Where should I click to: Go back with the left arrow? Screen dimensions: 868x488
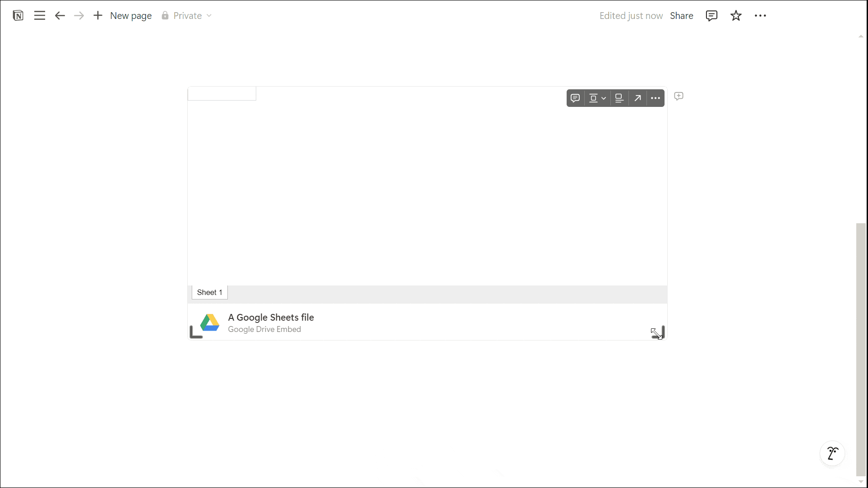[x=60, y=16]
